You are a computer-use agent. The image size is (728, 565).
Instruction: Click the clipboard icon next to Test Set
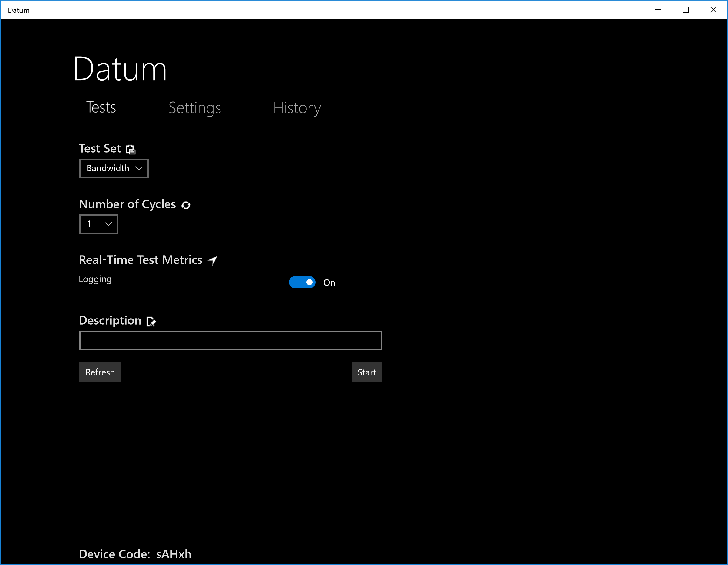click(x=131, y=149)
